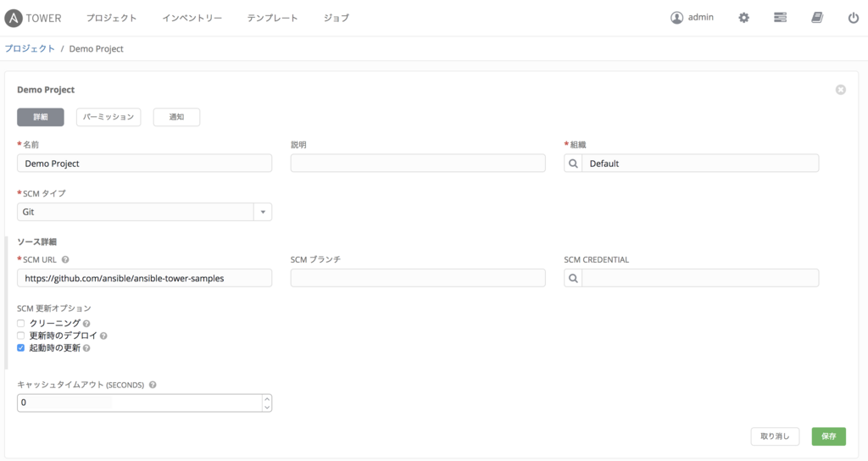Show help for キャッシュタイムアウト field
868x461 pixels.
click(153, 385)
